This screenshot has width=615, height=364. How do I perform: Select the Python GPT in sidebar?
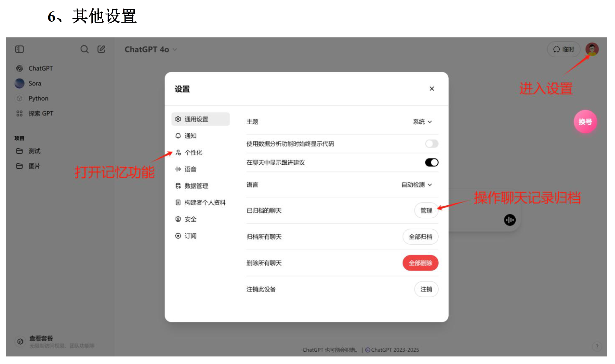coord(38,98)
